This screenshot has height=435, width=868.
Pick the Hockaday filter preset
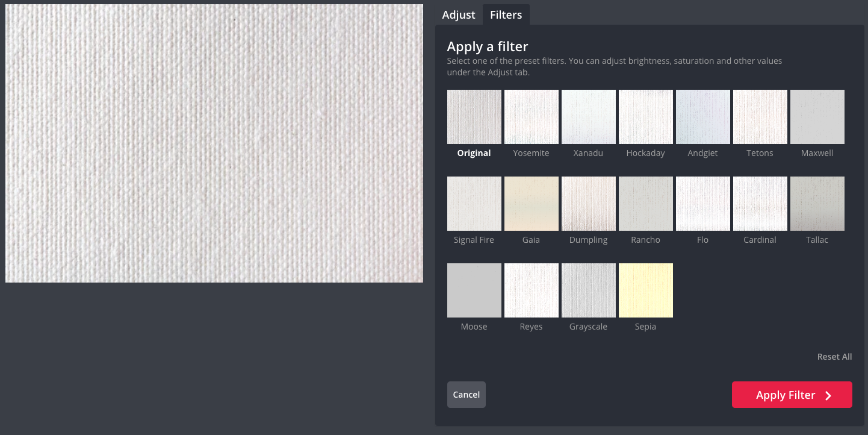(645, 117)
